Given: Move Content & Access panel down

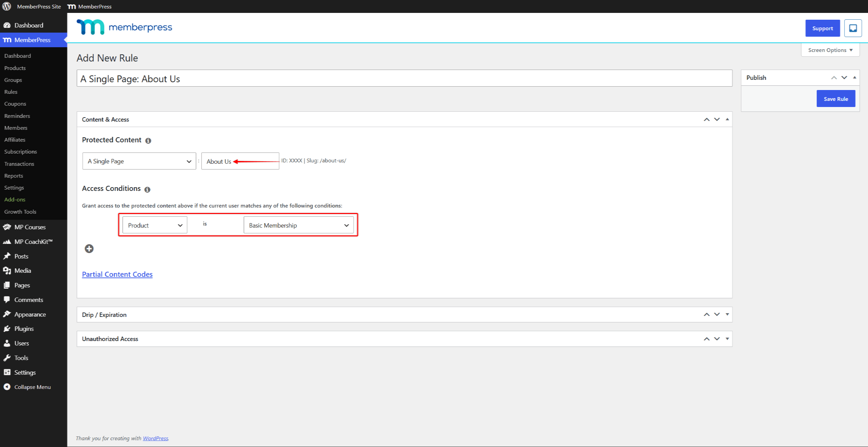Looking at the screenshot, I should (x=717, y=120).
